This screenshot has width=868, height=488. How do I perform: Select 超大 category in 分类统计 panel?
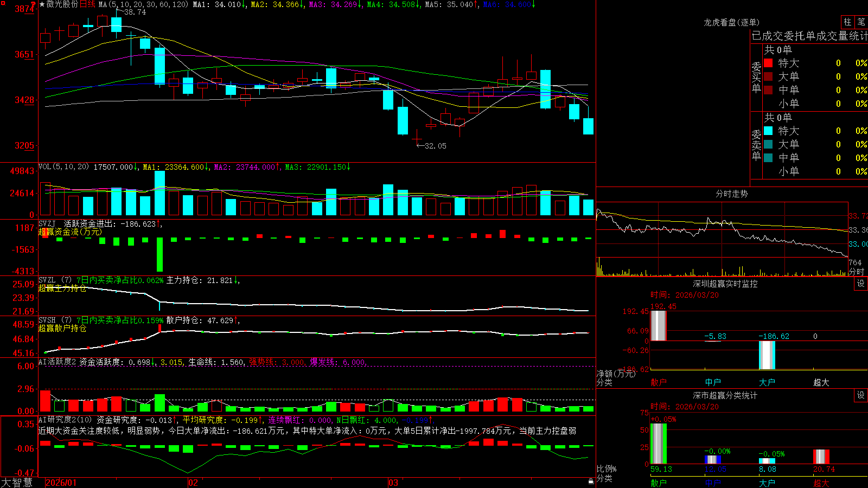821,483
